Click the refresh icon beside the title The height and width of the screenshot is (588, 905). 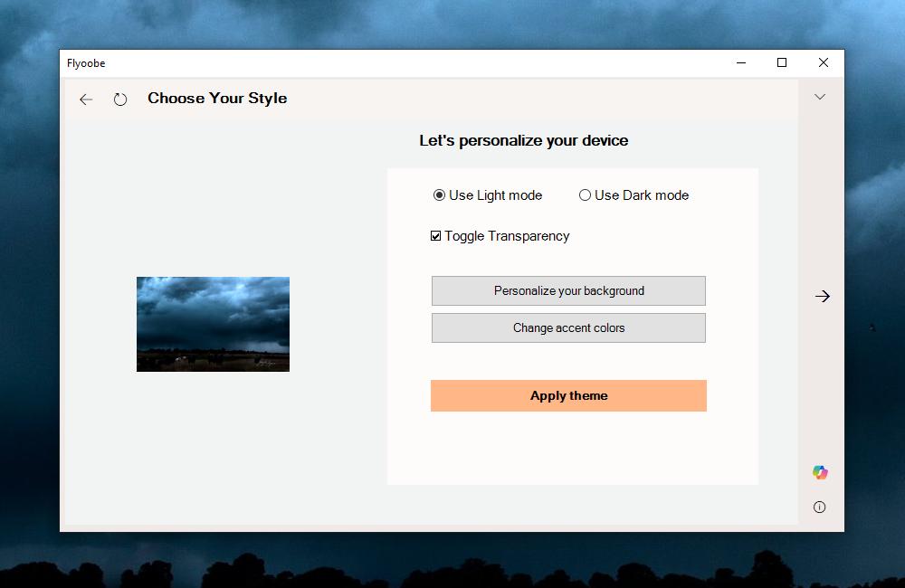click(120, 100)
